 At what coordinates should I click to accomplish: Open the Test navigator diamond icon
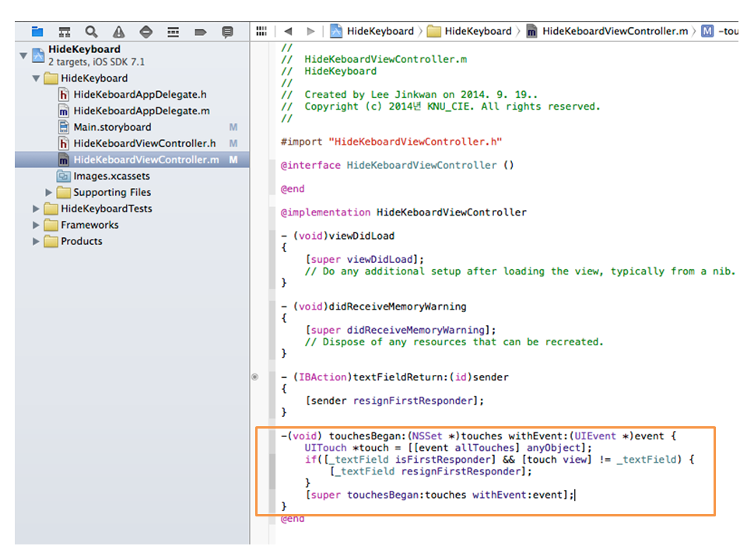[x=146, y=32]
